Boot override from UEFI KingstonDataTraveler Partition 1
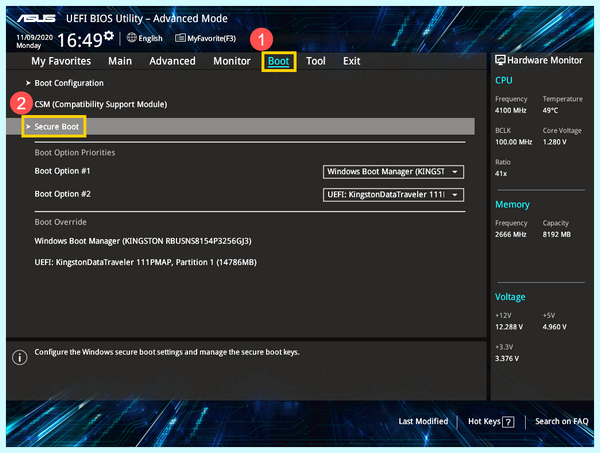 click(145, 262)
